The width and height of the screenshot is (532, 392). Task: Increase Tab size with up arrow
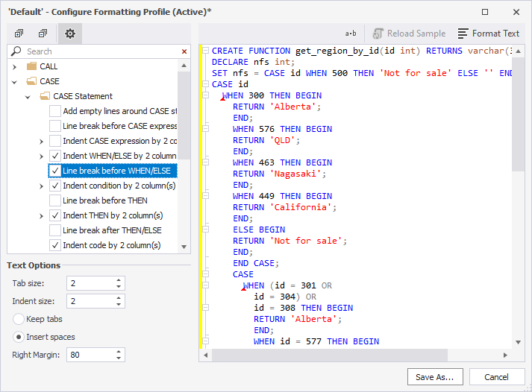click(x=119, y=280)
